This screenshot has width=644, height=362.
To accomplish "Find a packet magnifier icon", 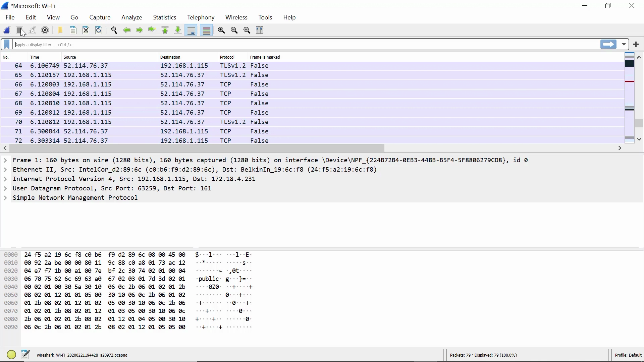I will tap(114, 30).
